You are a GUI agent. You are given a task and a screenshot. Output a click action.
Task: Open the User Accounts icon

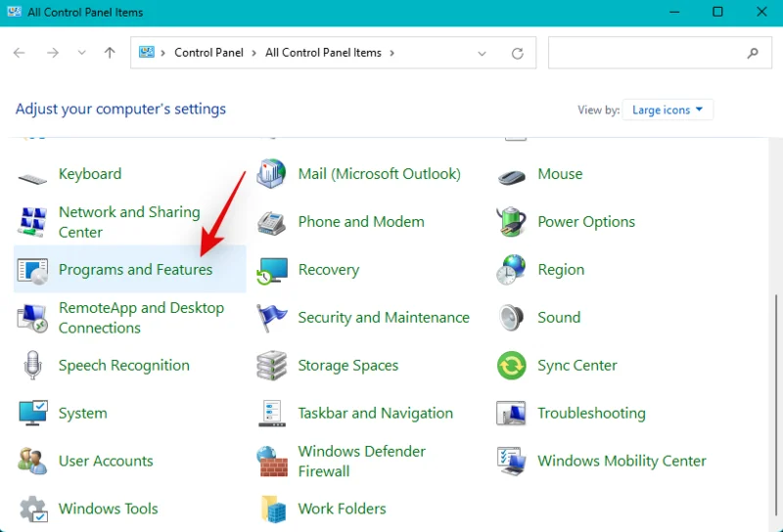click(32, 462)
